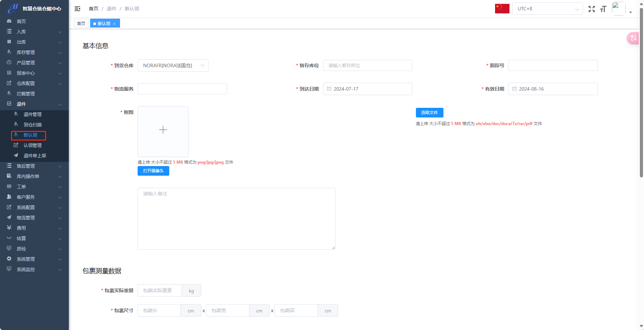Open the UTC+8 timezone dropdown
644x330 pixels.
click(x=547, y=9)
